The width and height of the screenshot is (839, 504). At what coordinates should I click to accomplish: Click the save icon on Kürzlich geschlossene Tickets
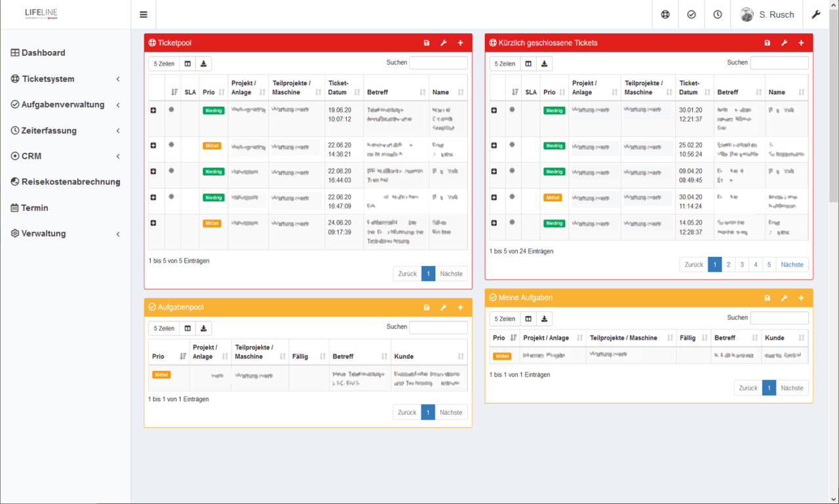(x=767, y=42)
